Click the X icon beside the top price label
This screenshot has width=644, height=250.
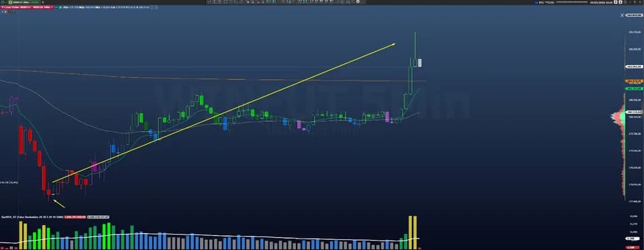pyautogui.click(x=622, y=15)
